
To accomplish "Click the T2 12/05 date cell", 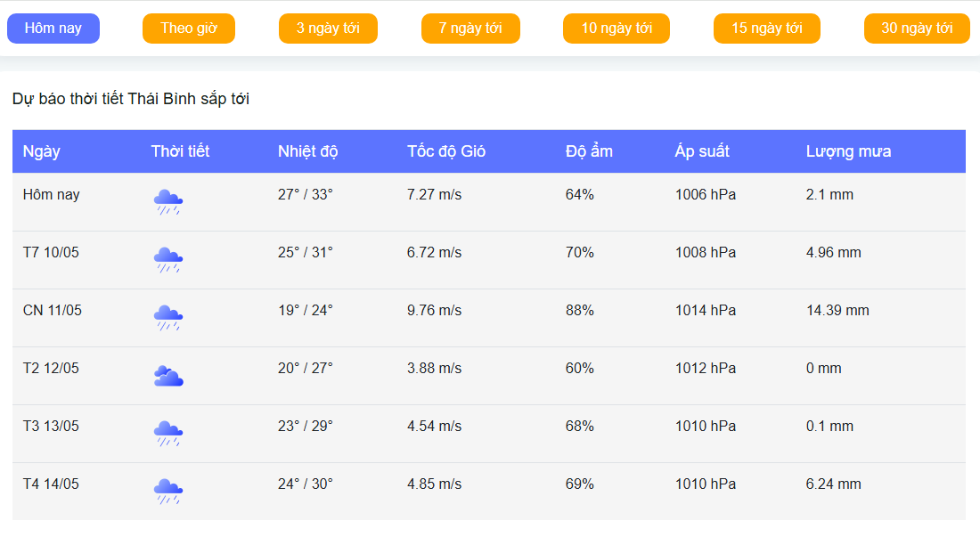I will [51, 369].
